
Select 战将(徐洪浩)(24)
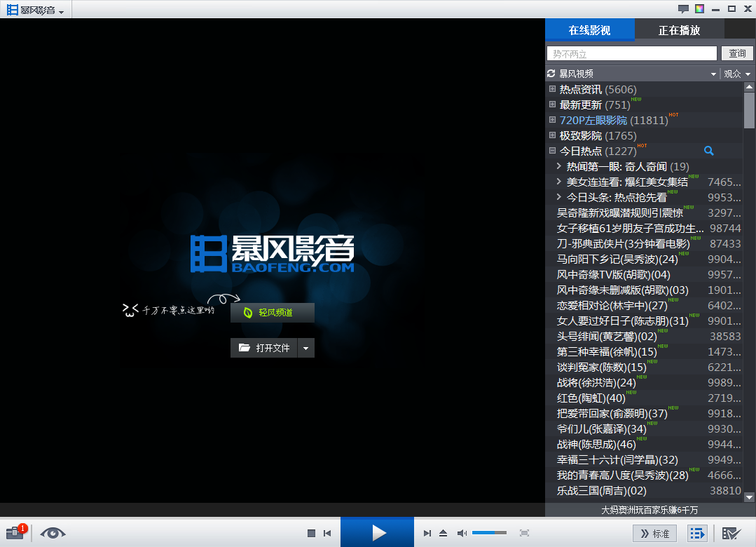[645, 383]
